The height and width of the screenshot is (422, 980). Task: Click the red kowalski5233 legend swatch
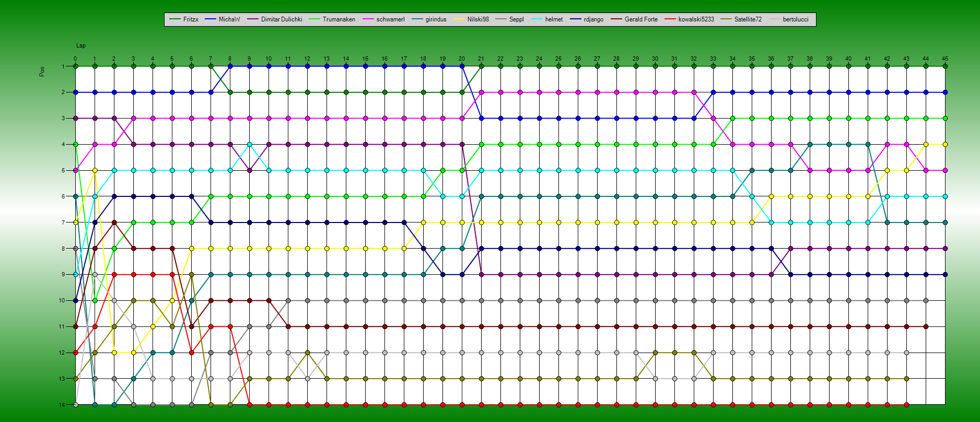point(670,19)
